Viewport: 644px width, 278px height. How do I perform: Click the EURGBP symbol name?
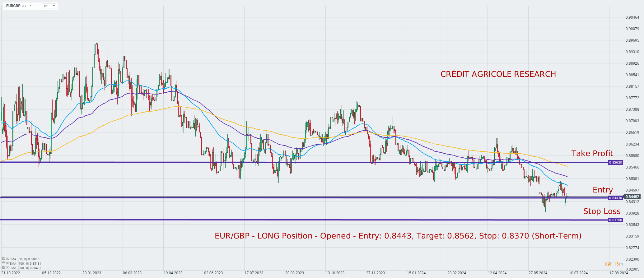click(13, 6)
